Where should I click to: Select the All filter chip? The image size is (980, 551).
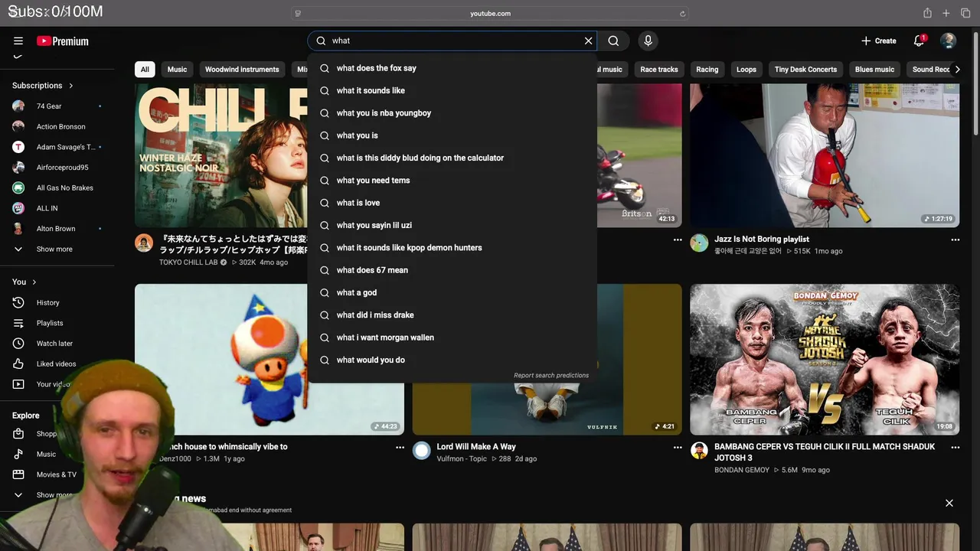pos(145,70)
